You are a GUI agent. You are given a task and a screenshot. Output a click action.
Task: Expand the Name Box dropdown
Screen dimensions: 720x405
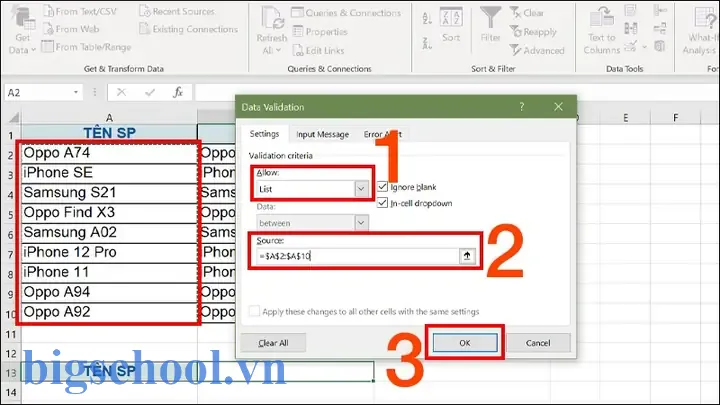coord(76,93)
